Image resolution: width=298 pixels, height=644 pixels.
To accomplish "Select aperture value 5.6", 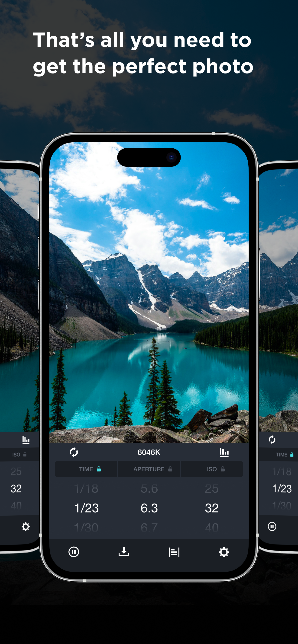I will (149, 488).
